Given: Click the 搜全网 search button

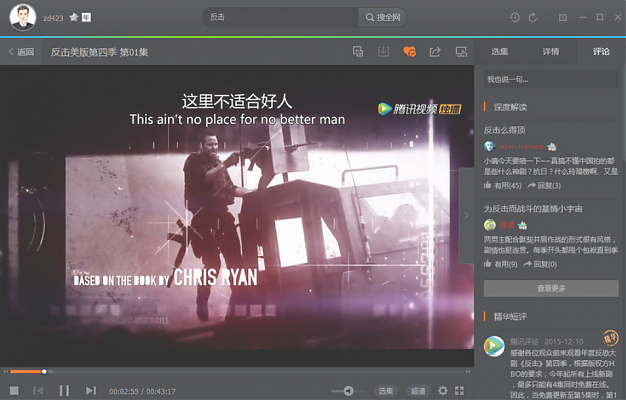Looking at the screenshot, I should coord(385,17).
